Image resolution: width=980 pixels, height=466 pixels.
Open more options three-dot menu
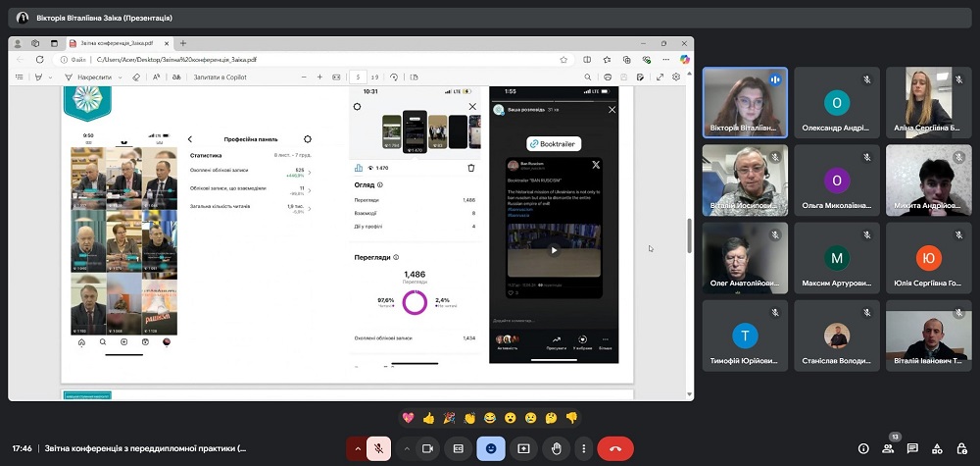(x=584, y=448)
